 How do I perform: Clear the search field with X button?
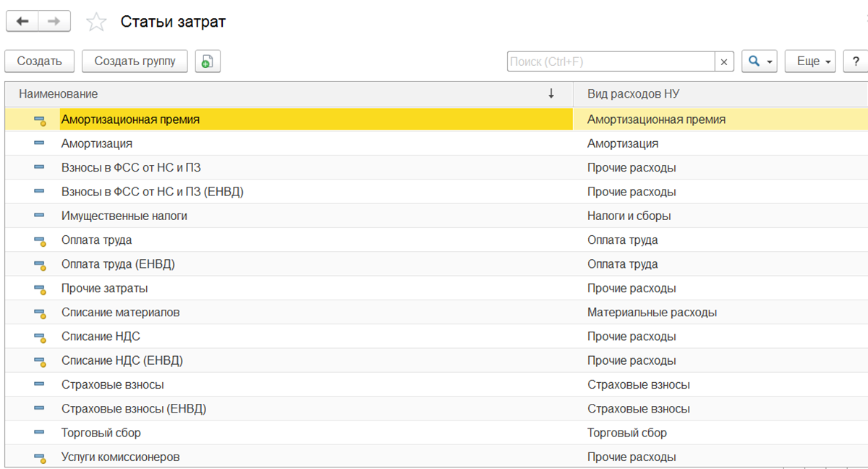(724, 62)
